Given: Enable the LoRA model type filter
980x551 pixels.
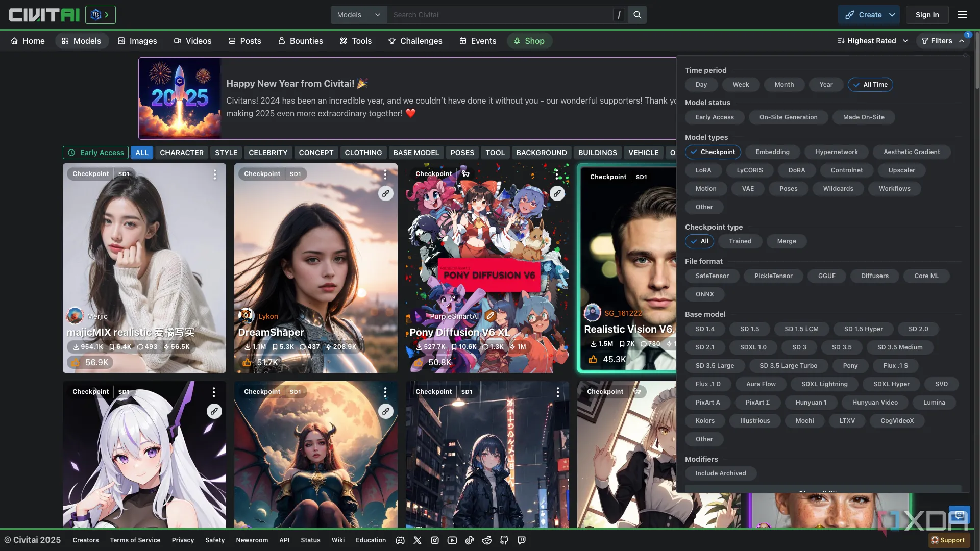Looking at the screenshot, I should (703, 170).
